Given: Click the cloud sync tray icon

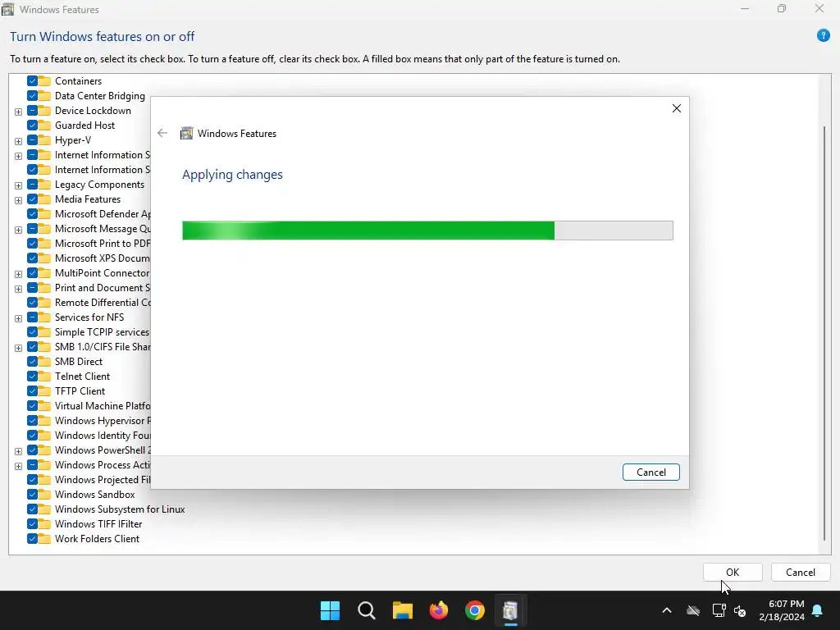Looking at the screenshot, I should [693, 610].
